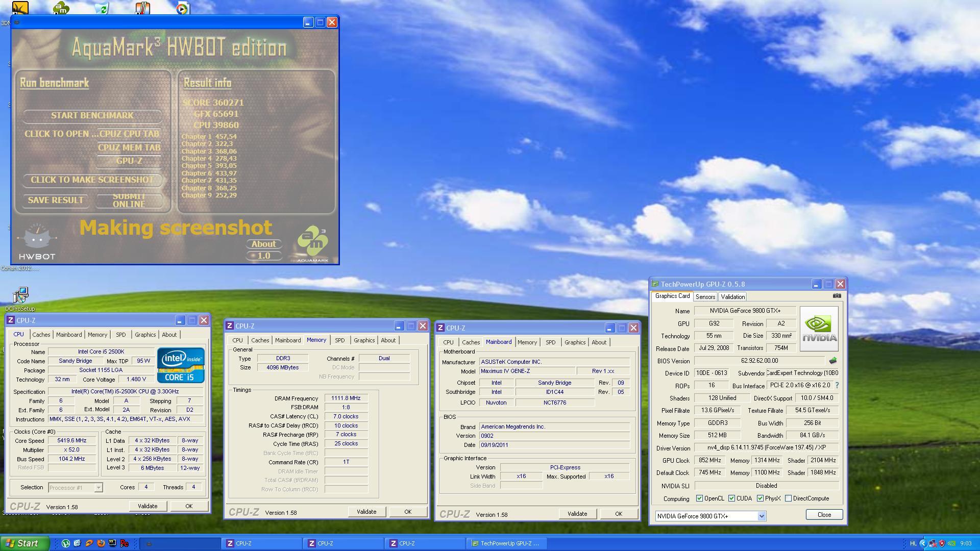The width and height of the screenshot is (980, 551).
Task: Click Validate in the CPU-Z processor window
Action: (148, 506)
